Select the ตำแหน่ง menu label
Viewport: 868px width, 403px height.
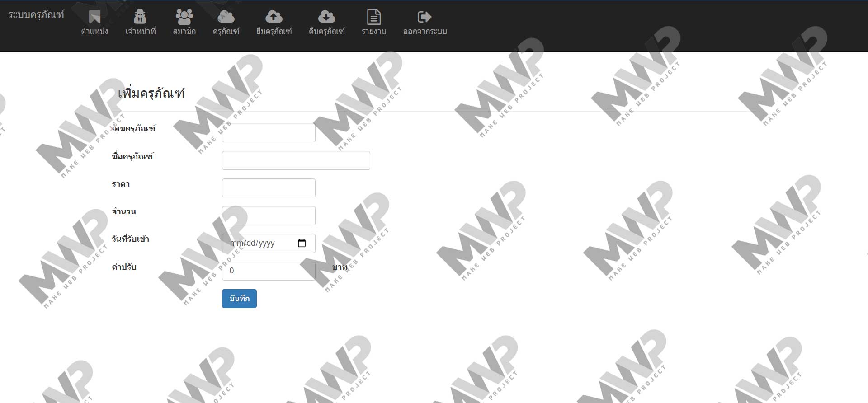[95, 31]
